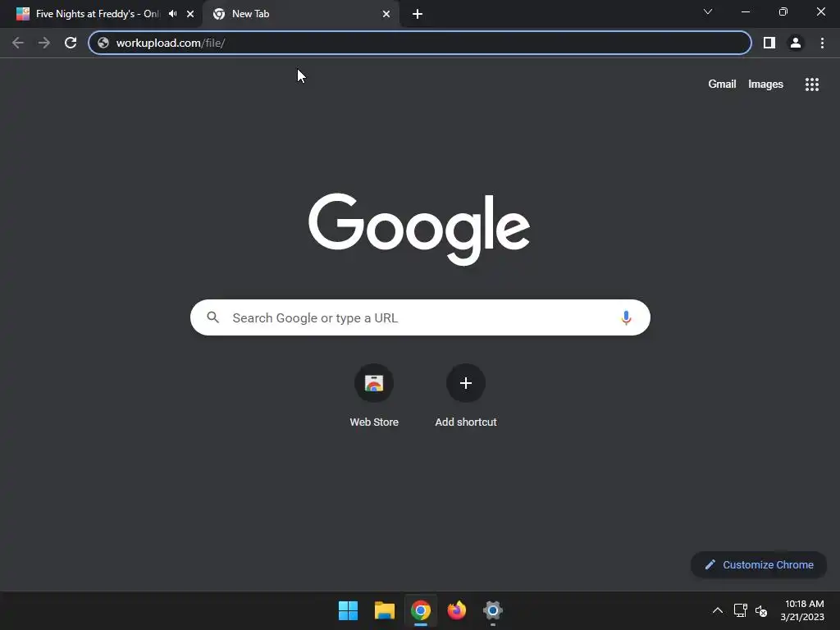This screenshot has height=630, width=840.
Task: Close the New Tab tab
Action: tap(386, 14)
